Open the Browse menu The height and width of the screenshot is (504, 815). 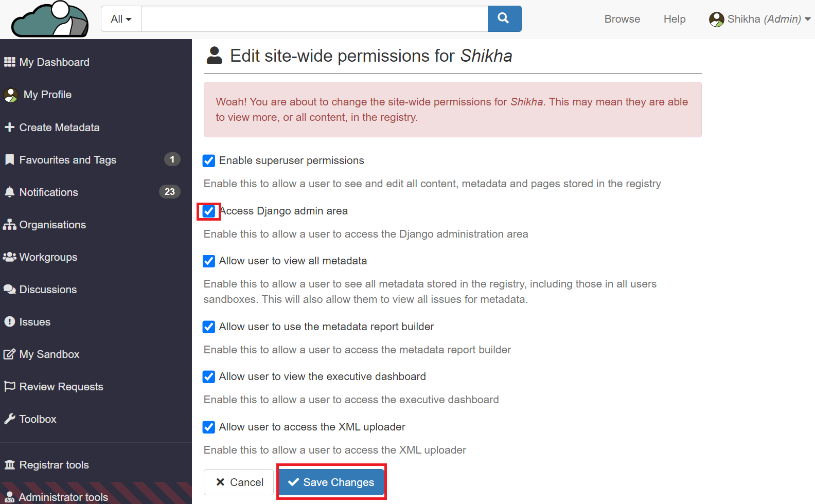point(622,19)
